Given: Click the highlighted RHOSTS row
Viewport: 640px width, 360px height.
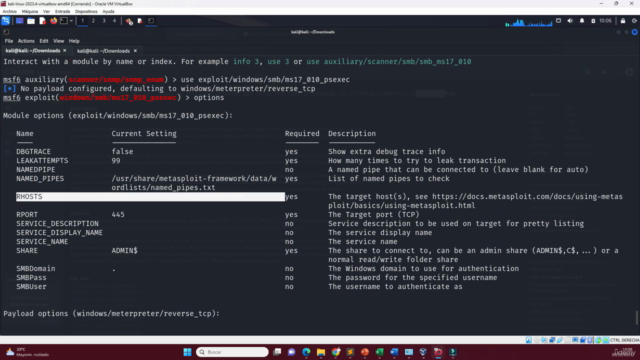Looking at the screenshot, I should 150,197.
